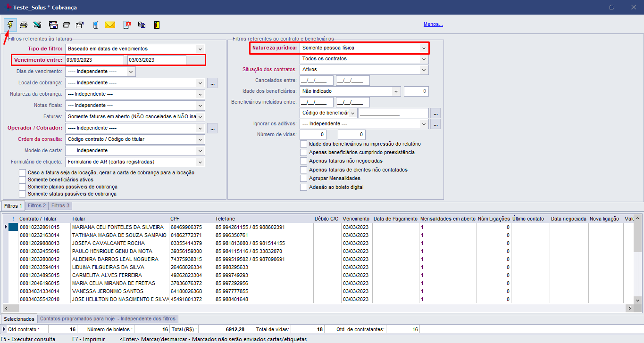
Task: Toggle Adesão ao boleto digital checkbox
Action: point(304,187)
